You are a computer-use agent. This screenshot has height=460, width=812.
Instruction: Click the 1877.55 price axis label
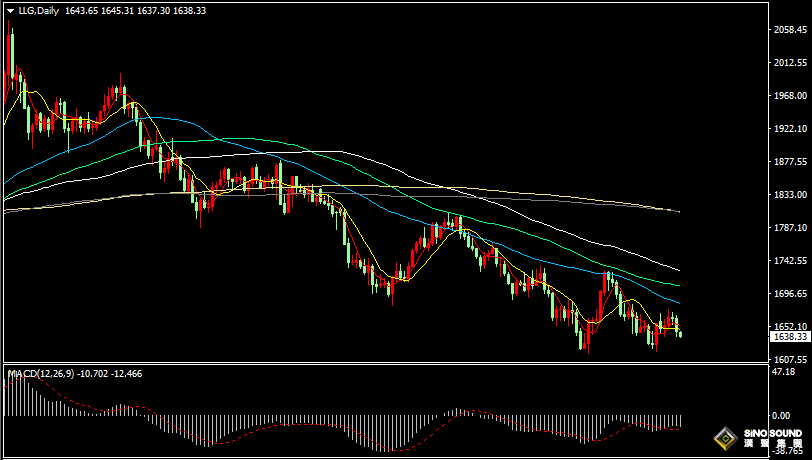coord(789,162)
